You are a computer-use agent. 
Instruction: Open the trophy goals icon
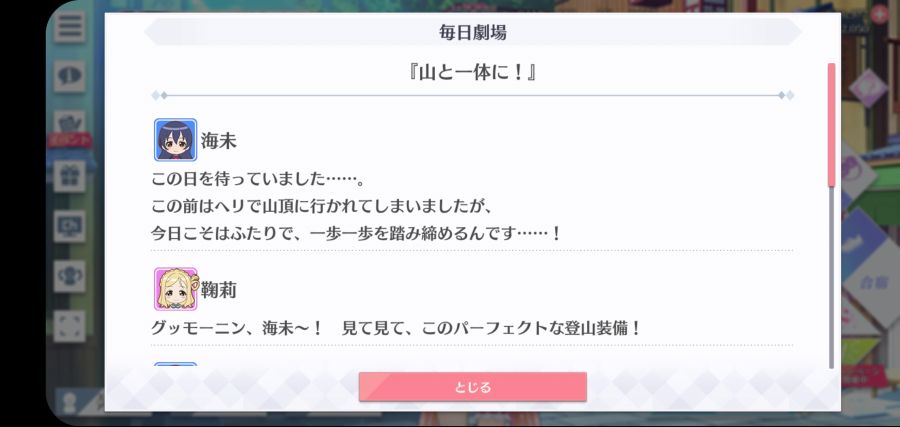tap(69, 276)
